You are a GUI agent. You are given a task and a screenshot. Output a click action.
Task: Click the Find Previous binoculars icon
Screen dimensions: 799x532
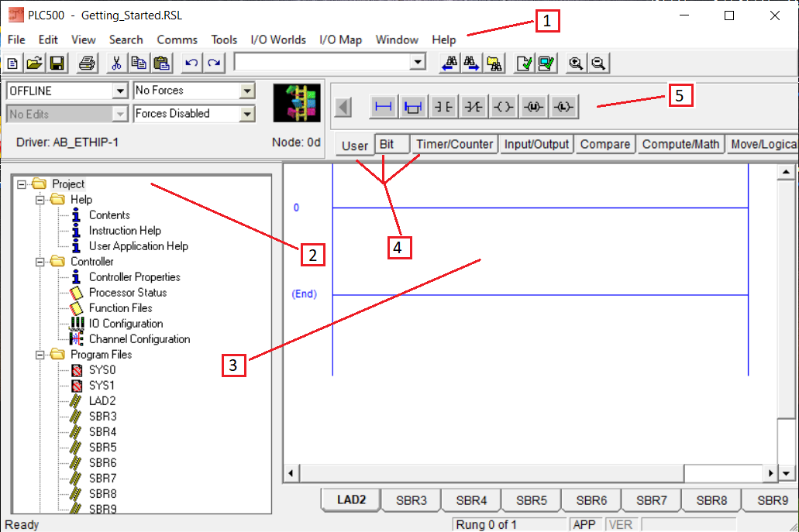449,63
